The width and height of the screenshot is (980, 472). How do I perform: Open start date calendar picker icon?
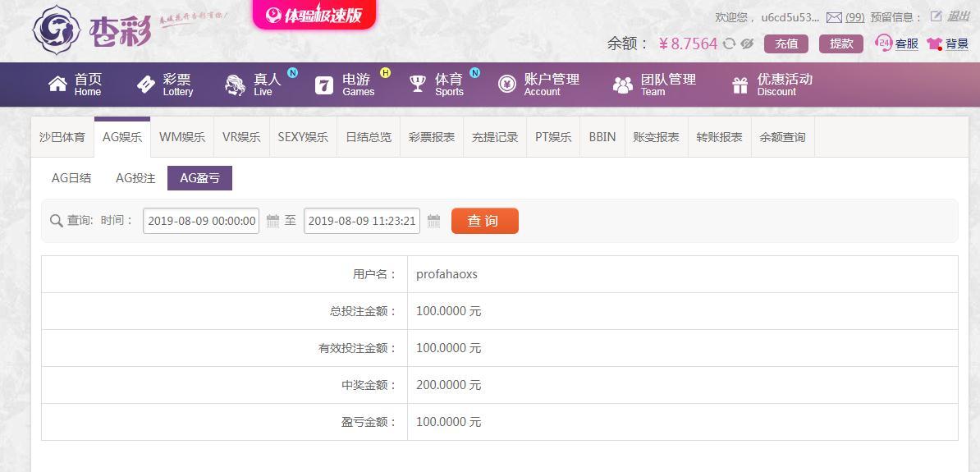[272, 221]
